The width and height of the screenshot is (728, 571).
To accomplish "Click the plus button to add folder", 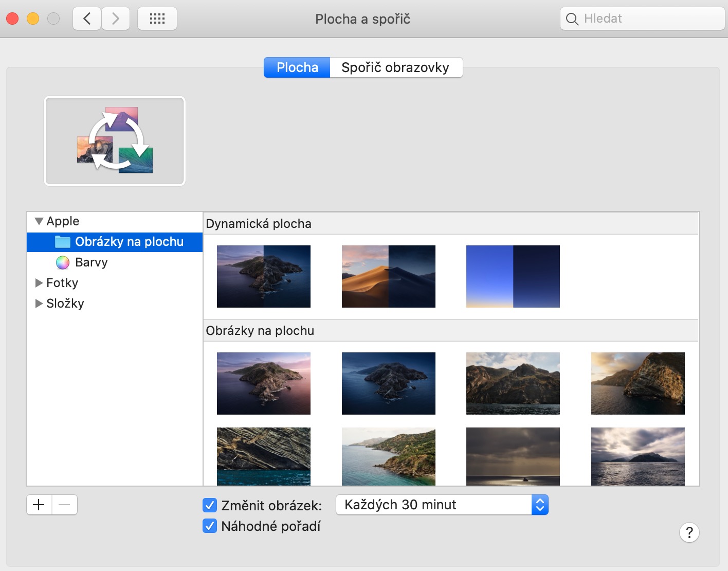I will tap(39, 505).
